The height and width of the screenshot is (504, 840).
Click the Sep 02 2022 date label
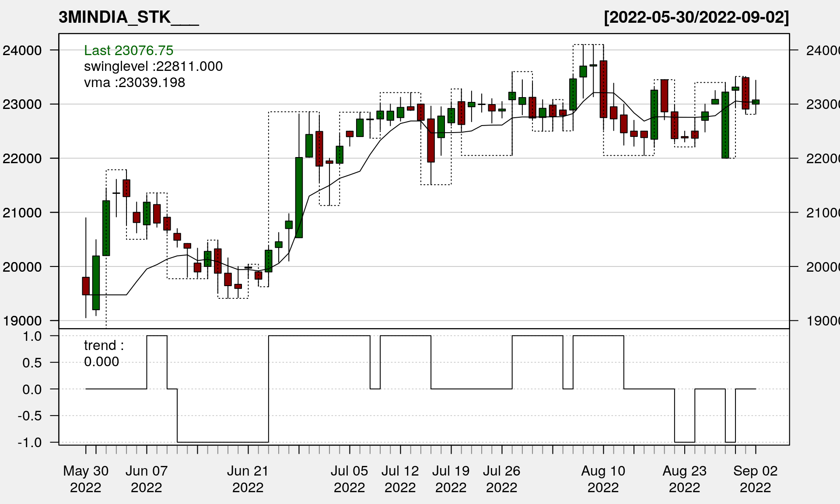pyautogui.click(x=755, y=479)
